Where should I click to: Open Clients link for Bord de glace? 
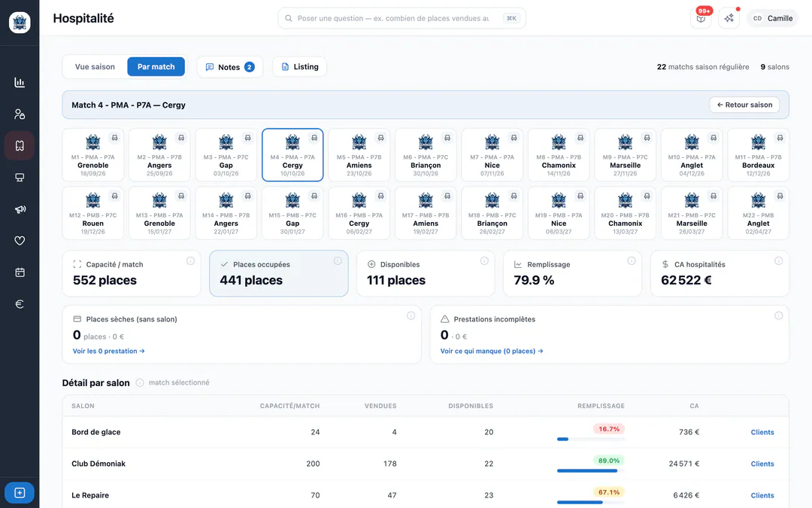pyautogui.click(x=762, y=432)
